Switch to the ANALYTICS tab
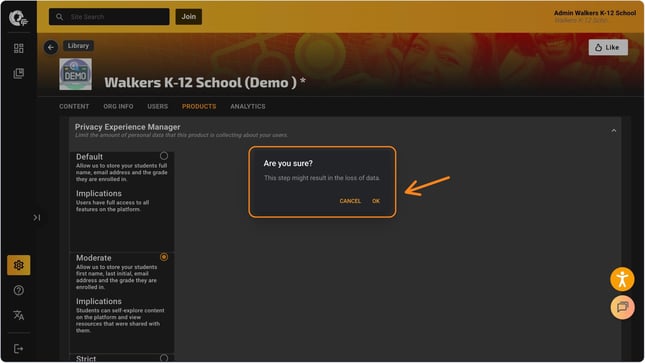 tap(248, 107)
